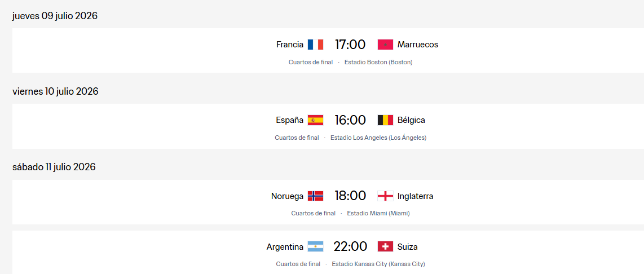Click Estadio Boston (Boston) venue text
This screenshot has height=274, width=644.
click(378, 63)
